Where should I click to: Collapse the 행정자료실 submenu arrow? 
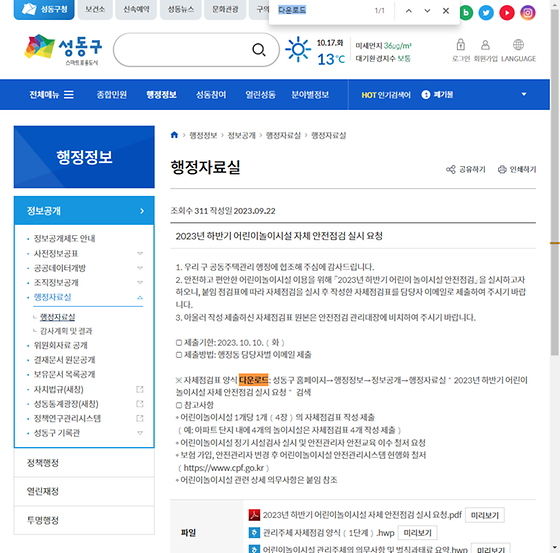point(140,297)
